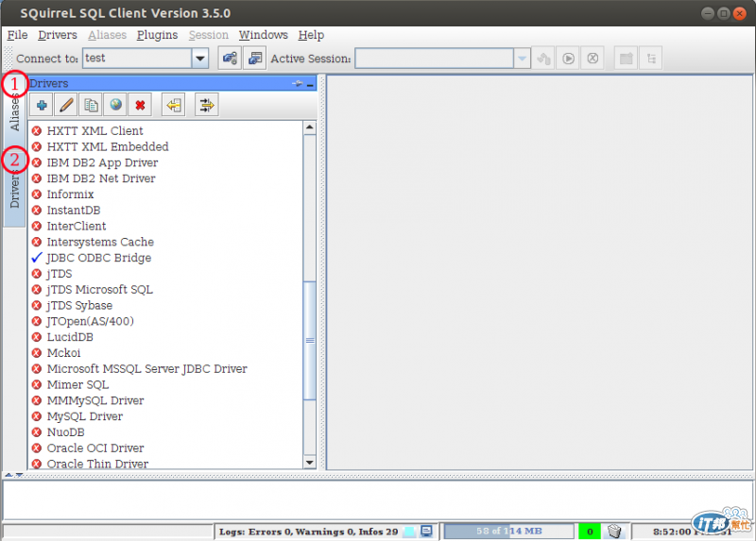Screen dimensions: 756x541
Task: Switch to the Aliases side tab
Action: [x=14, y=111]
